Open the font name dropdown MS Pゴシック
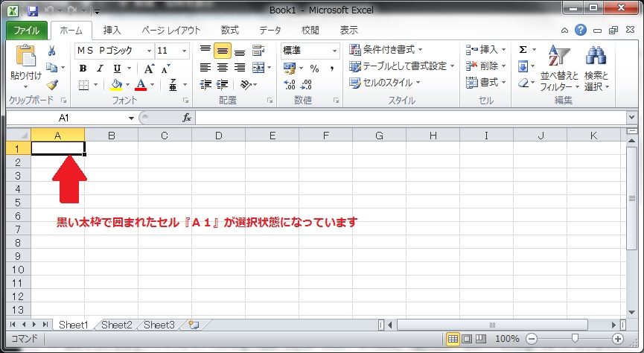This screenshot has height=353, width=644. 149,51
